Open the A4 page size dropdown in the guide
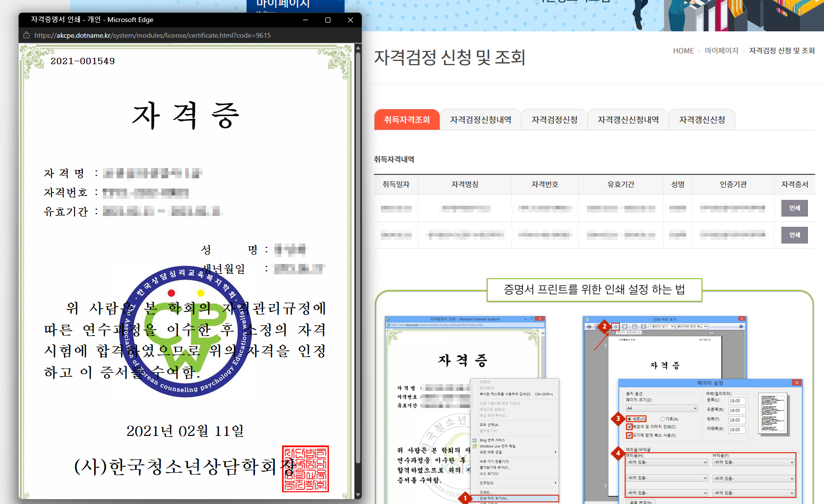 point(661,408)
